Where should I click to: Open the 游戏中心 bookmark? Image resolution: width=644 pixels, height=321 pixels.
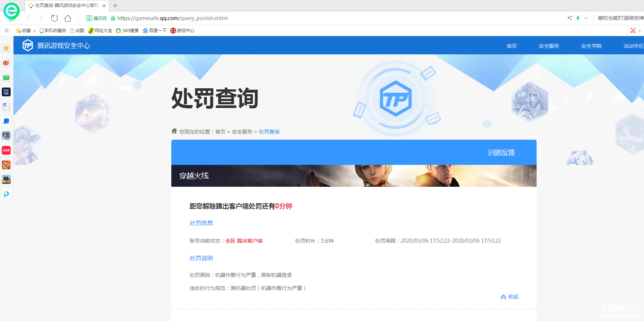[182, 31]
